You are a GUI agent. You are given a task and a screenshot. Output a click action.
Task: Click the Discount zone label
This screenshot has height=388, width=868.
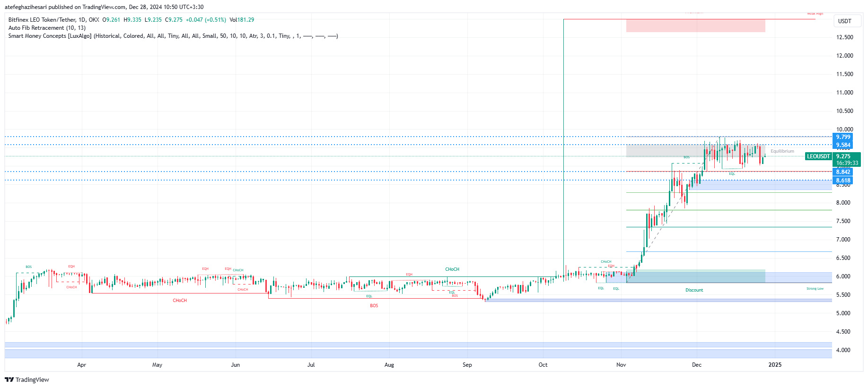tap(694, 290)
